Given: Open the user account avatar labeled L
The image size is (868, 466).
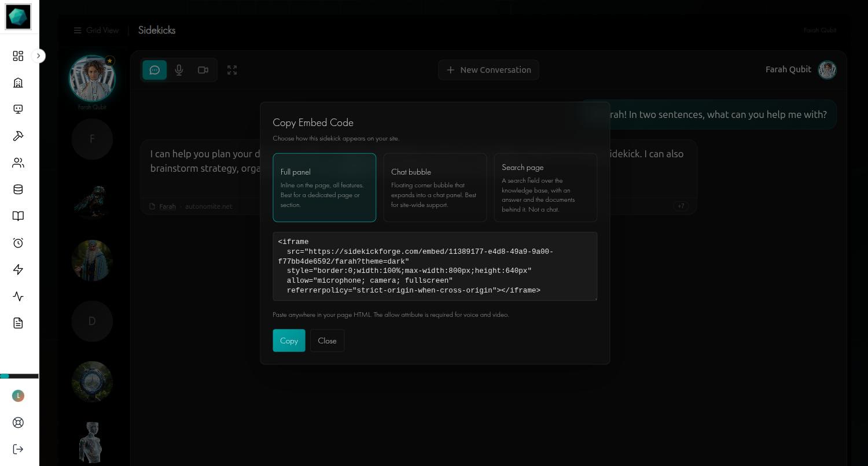Looking at the screenshot, I should coord(18,396).
